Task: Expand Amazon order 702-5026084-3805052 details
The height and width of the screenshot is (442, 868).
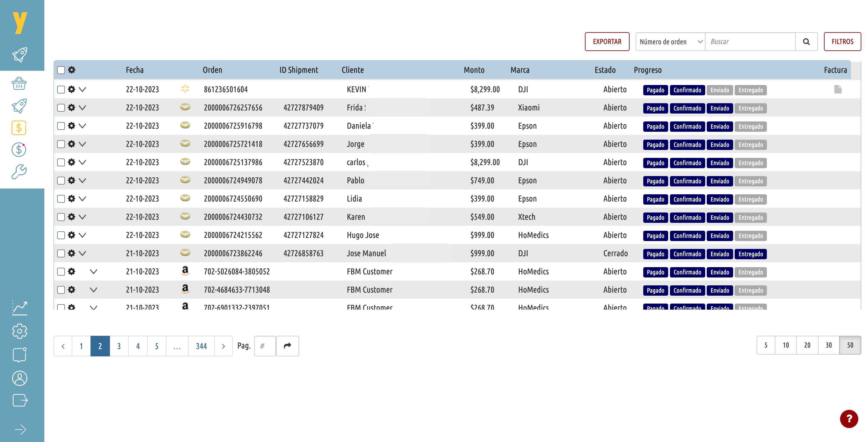Action: pyautogui.click(x=94, y=271)
